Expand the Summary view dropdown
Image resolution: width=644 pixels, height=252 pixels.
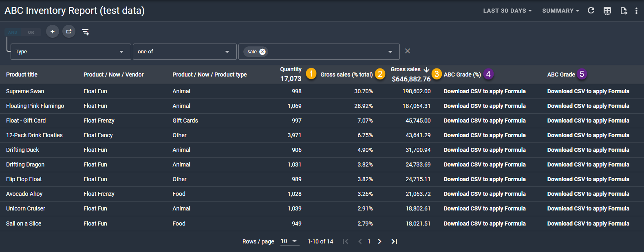560,11
